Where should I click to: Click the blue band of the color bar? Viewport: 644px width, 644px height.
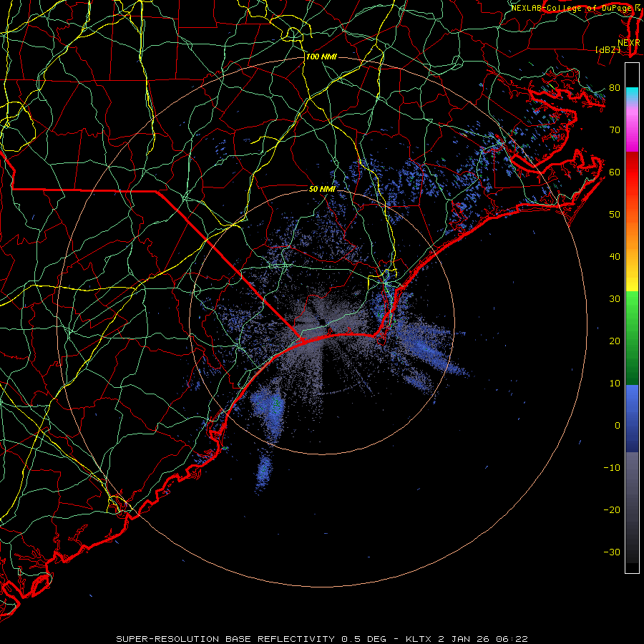pos(632,418)
